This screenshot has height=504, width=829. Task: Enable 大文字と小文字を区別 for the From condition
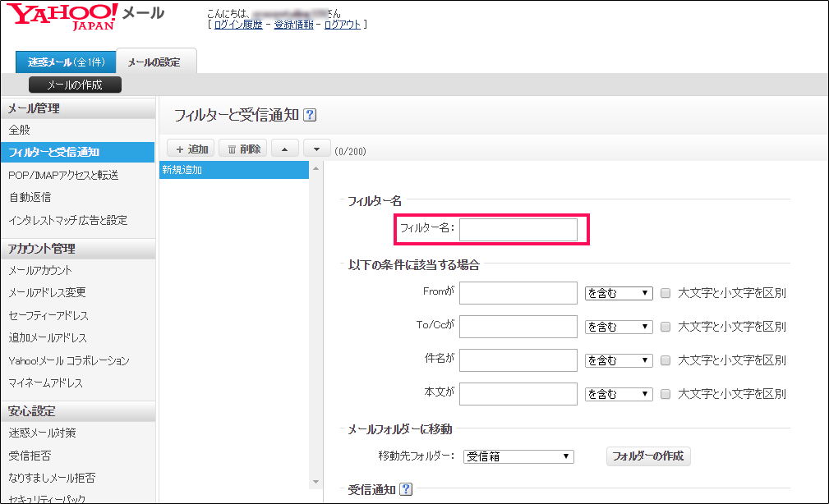[666, 292]
